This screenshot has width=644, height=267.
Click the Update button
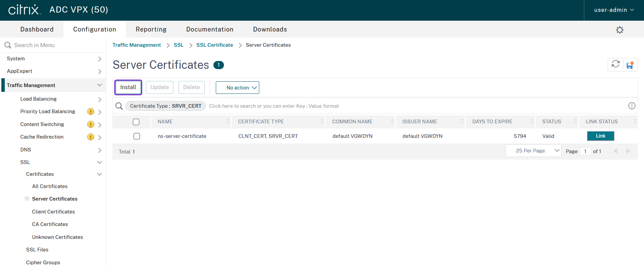pyautogui.click(x=160, y=87)
